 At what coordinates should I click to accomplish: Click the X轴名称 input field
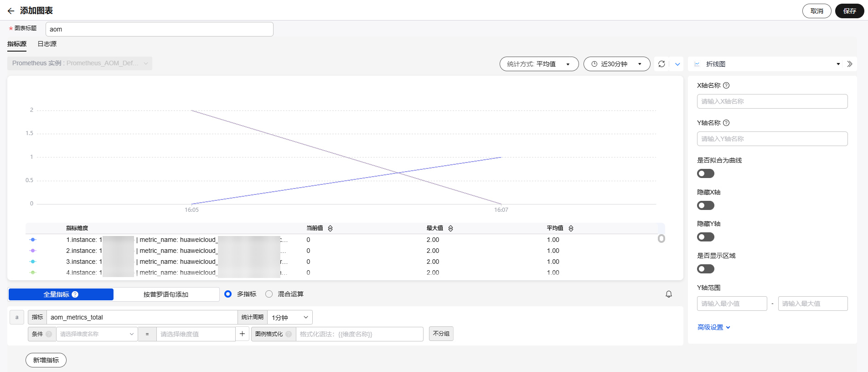(772, 101)
